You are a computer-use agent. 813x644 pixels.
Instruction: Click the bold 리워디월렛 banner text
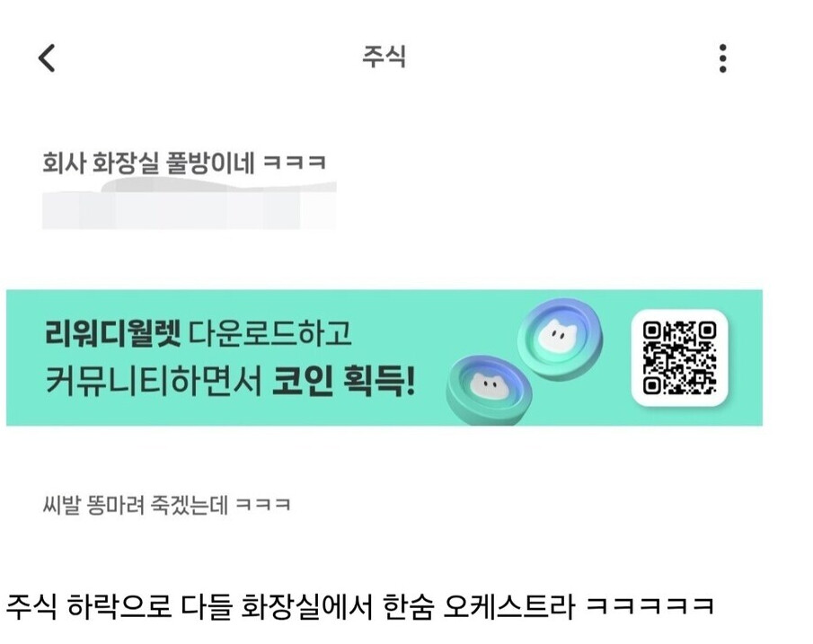(113, 333)
